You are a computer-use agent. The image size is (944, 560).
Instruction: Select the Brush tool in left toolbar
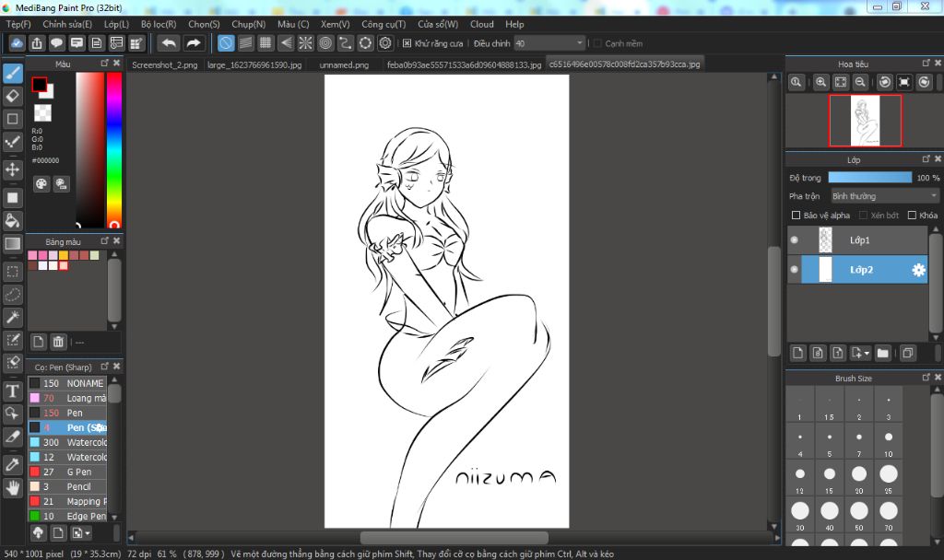[13, 74]
